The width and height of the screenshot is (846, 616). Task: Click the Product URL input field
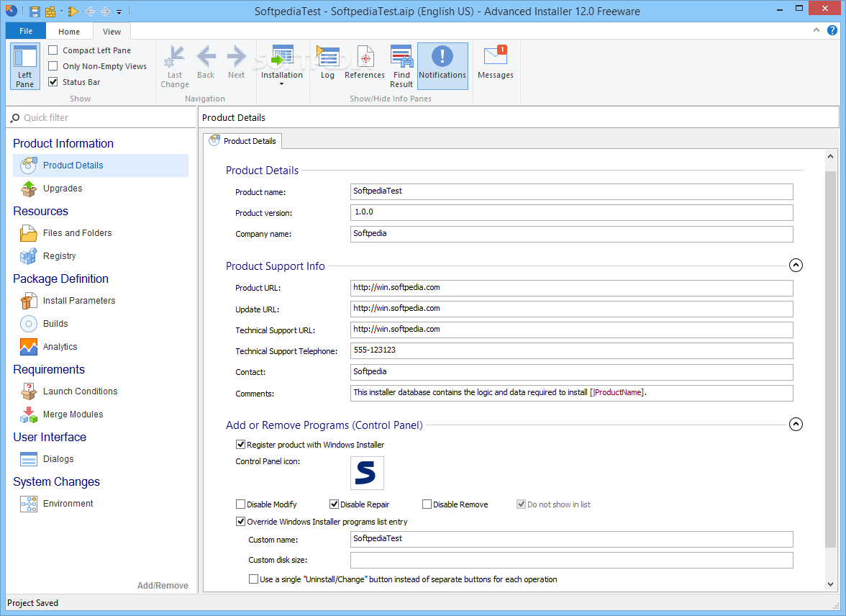pos(571,288)
